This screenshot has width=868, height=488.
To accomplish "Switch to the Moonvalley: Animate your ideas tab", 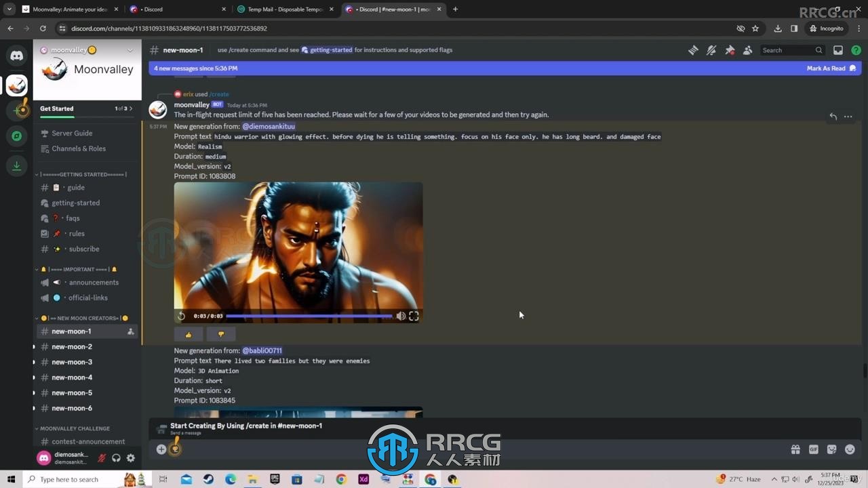I will tap(69, 9).
